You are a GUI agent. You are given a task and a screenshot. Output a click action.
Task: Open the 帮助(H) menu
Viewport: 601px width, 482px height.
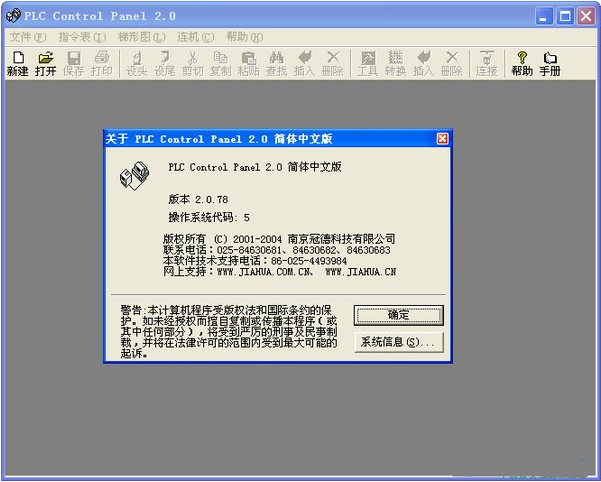tap(245, 37)
